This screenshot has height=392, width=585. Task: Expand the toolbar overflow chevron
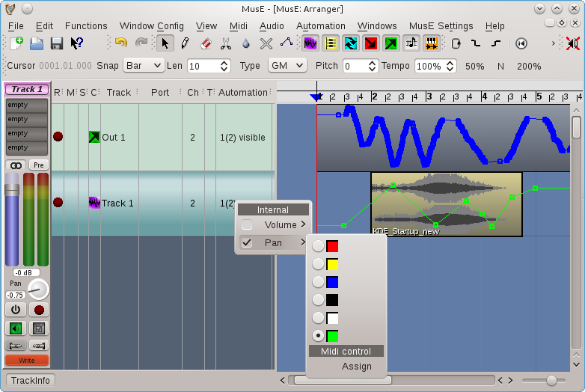pyautogui.click(x=554, y=43)
